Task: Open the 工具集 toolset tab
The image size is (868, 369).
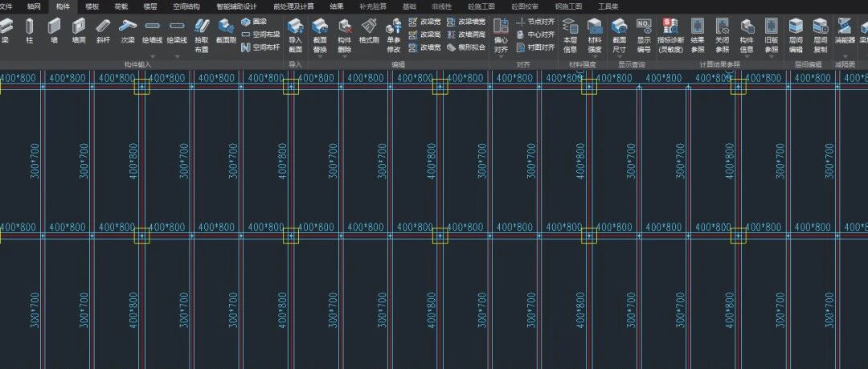Action: [x=608, y=6]
